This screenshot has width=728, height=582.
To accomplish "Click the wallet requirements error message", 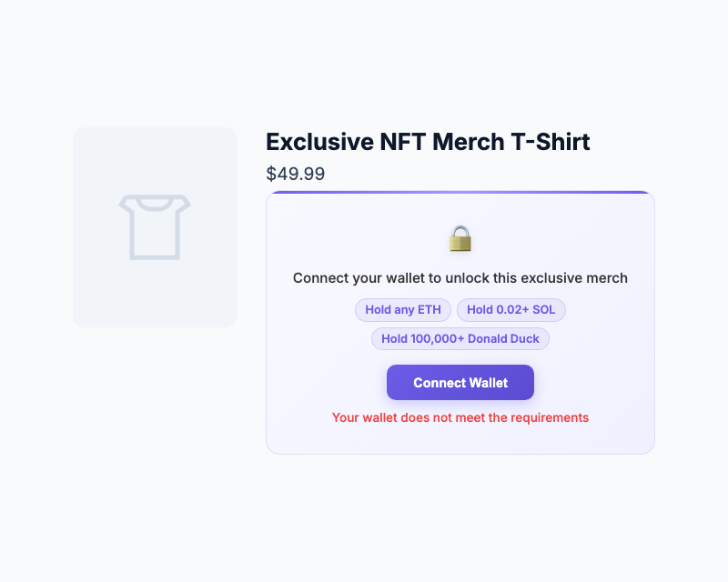I will click(460, 417).
